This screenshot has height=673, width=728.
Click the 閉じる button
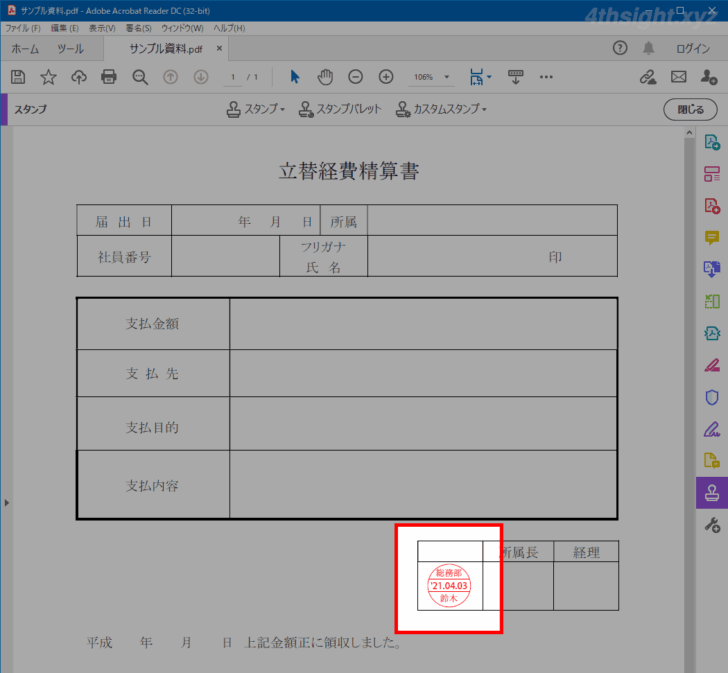(x=690, y=110)
